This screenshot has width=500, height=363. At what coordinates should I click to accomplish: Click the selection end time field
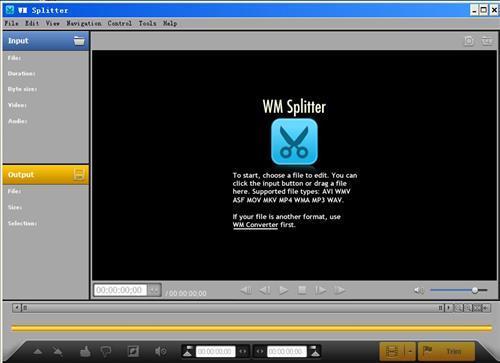coord(287,351)
